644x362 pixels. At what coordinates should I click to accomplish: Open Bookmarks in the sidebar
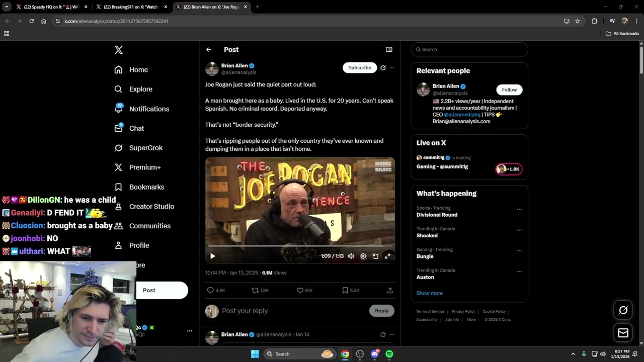[x=139, y=187]
